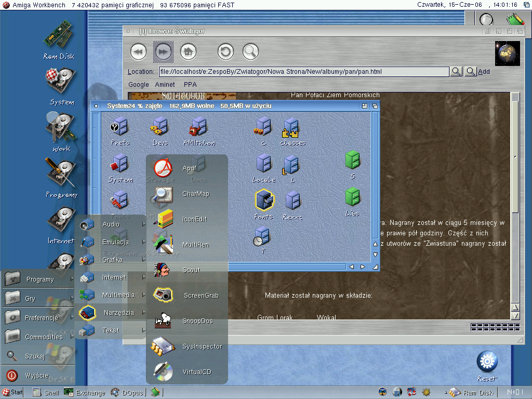Click the PPA bookmark link
The image size is (532, 399).
[190, 85]
